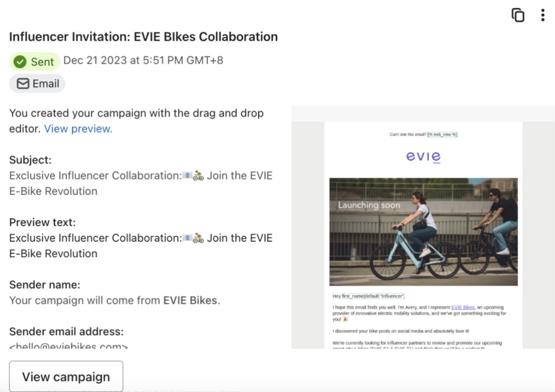
Task: Click the web_view merge tag in preview
Action: coord(442,134)
